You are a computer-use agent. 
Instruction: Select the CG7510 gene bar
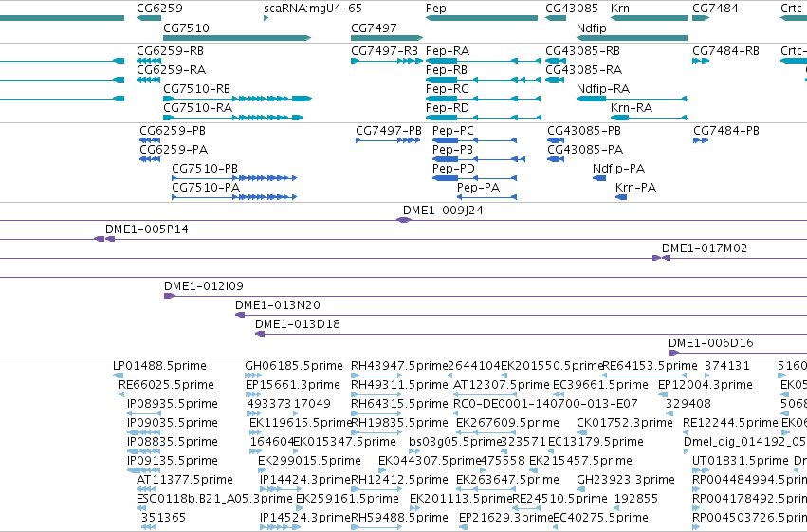[x=237, y=38]
